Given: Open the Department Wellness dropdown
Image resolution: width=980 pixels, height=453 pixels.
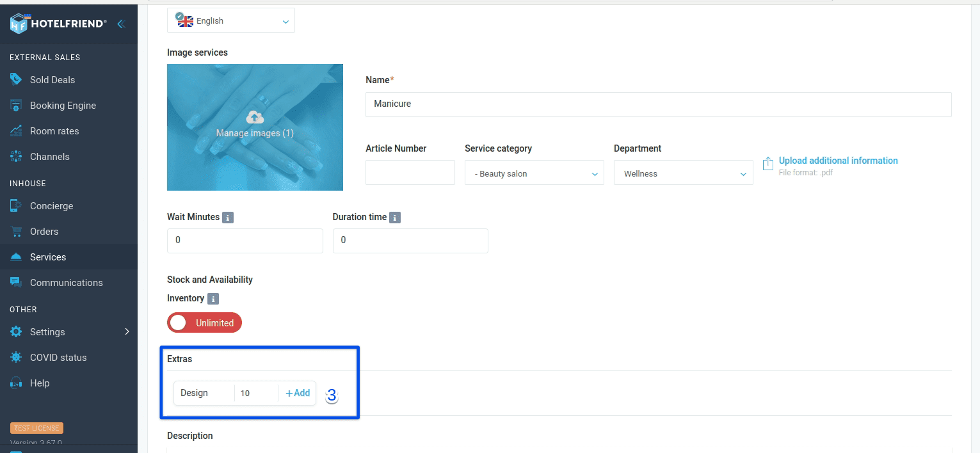Looking at the screenshot, I should click(x=684, y=173).
